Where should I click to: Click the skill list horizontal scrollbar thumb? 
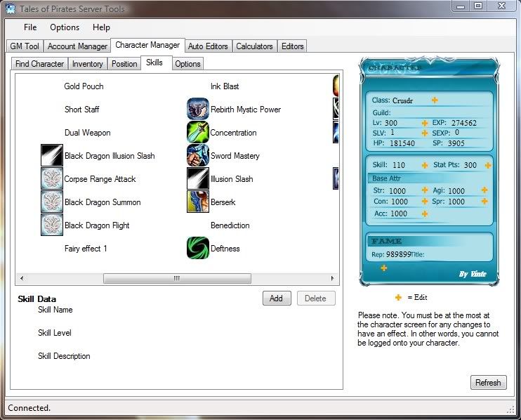(x=176, y=278)
